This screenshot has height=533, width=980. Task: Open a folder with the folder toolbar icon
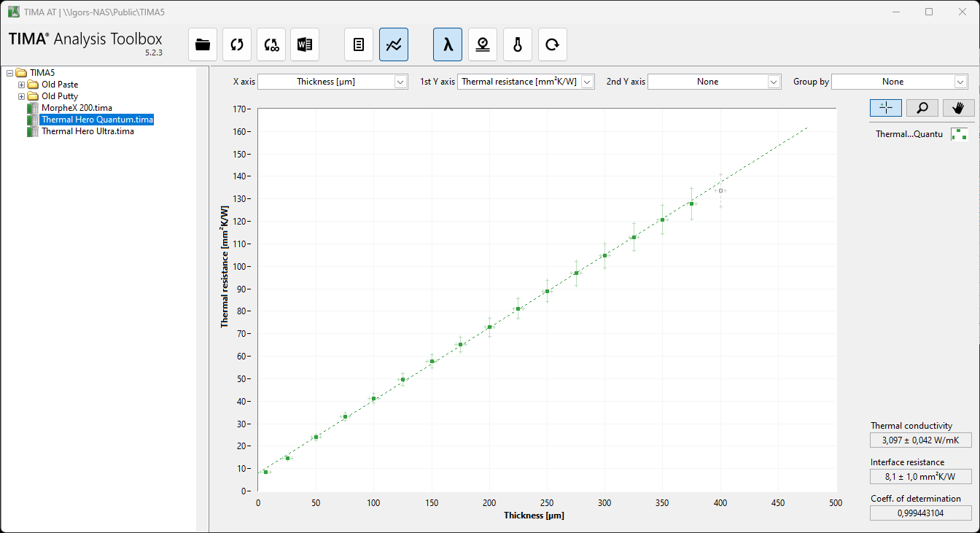click(x=203, y=44)
